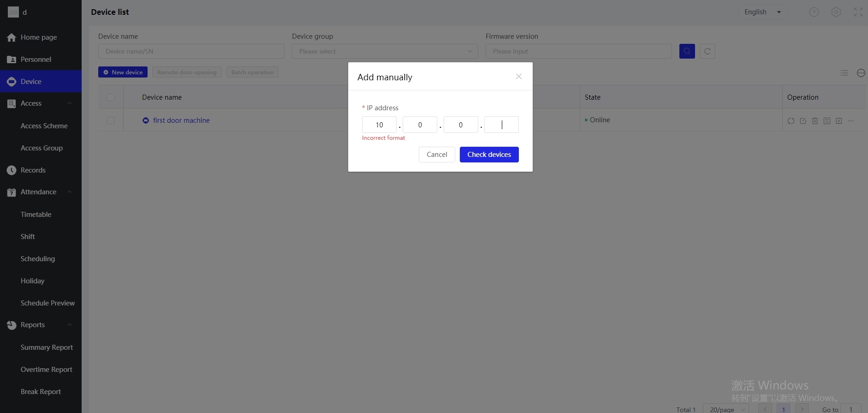The image size is (868, 413).
Task: Click the pause-style icon in Operation column
Action: tap(839, 121)
